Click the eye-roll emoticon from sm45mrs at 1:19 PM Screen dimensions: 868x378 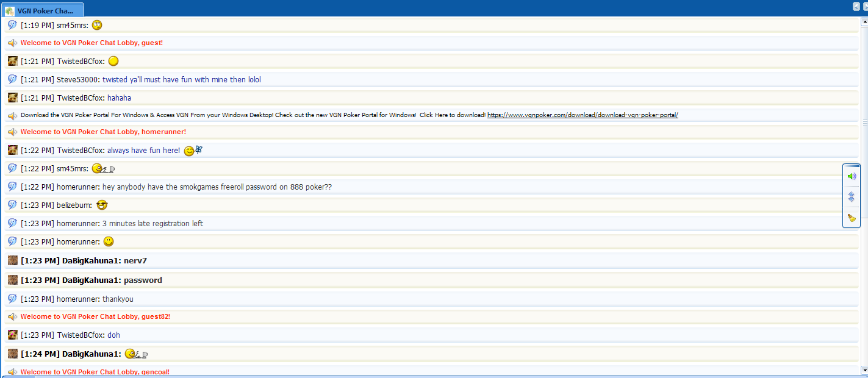click(97, 25)
